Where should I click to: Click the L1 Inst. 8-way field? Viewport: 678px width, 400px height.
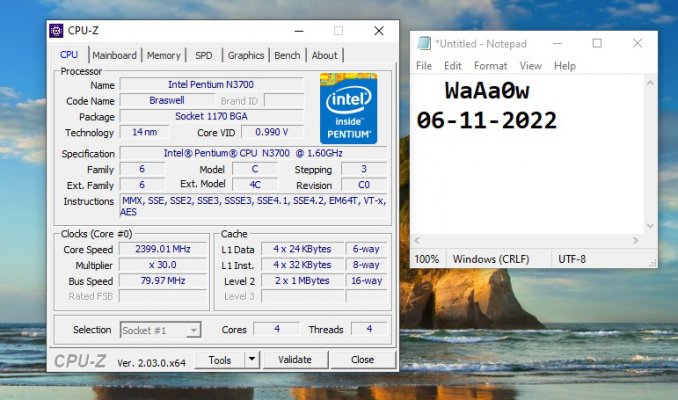click(x=366, y=265)
